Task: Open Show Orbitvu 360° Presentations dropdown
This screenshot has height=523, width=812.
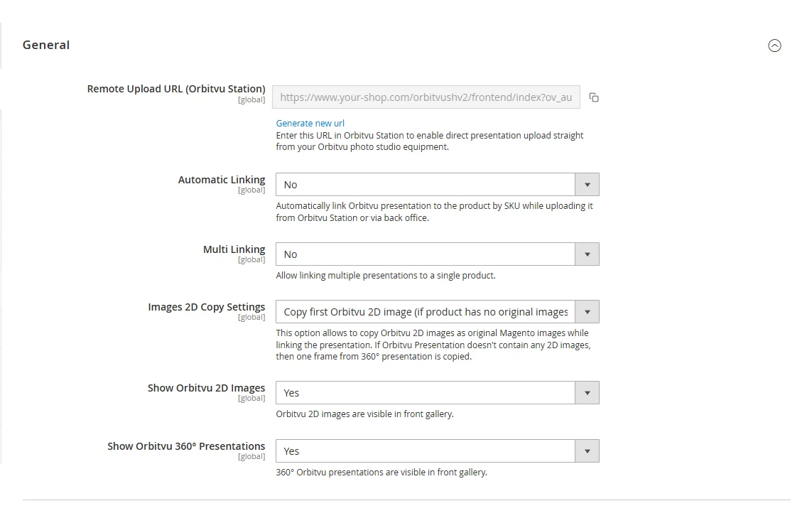Action: [437, 451]
